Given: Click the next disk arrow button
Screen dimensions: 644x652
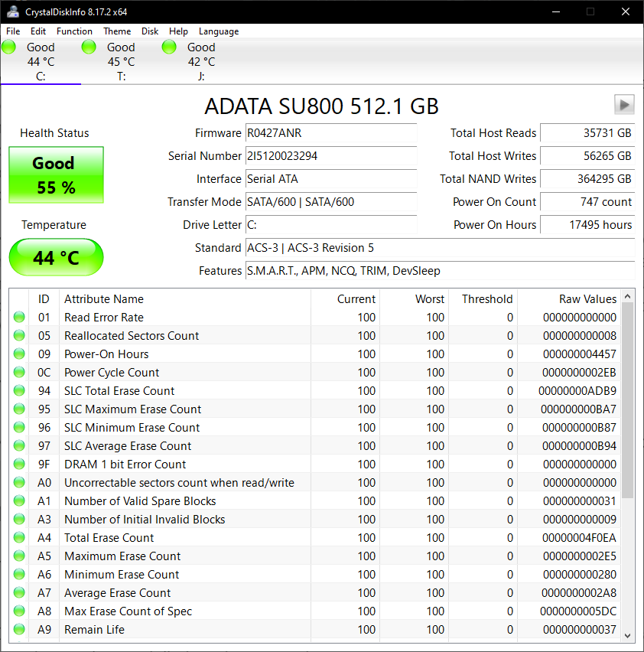Looking at the screenshot, I should point(624,104).
